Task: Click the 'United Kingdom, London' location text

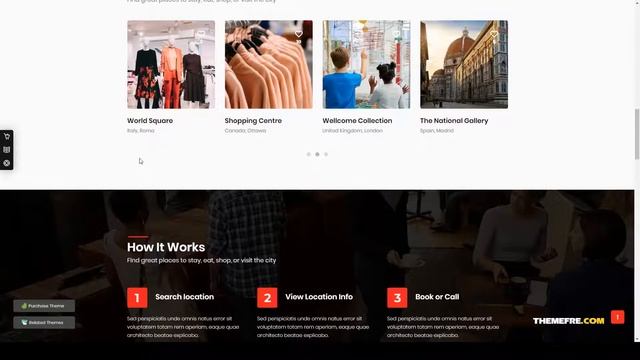Action: pyautogui.click(x=353, y=131)
